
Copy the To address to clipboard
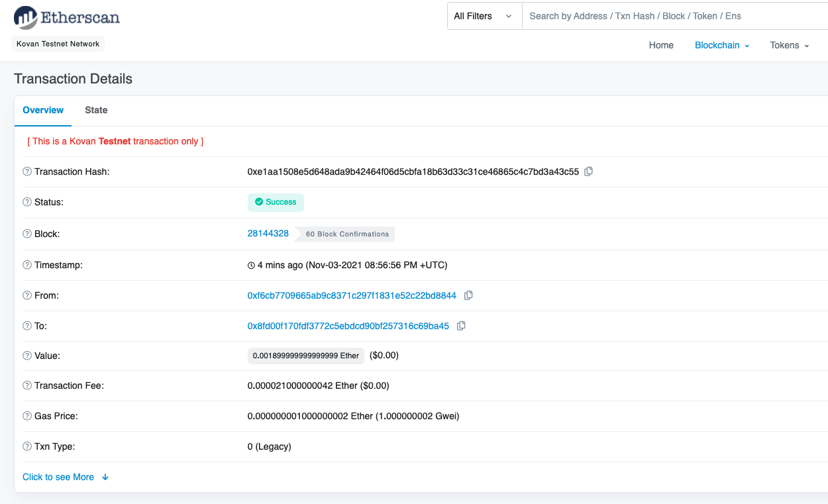pyautogui.click(x=461, y=326)
